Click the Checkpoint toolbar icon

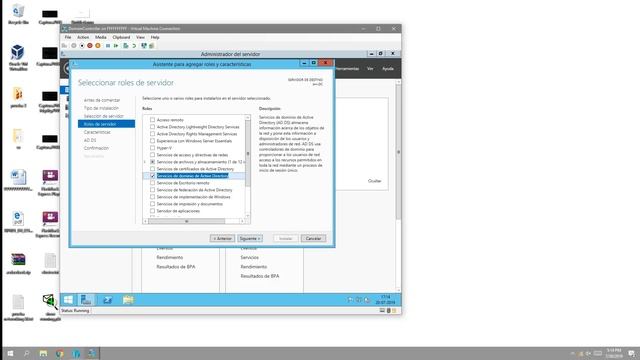[x=126, y=46]
